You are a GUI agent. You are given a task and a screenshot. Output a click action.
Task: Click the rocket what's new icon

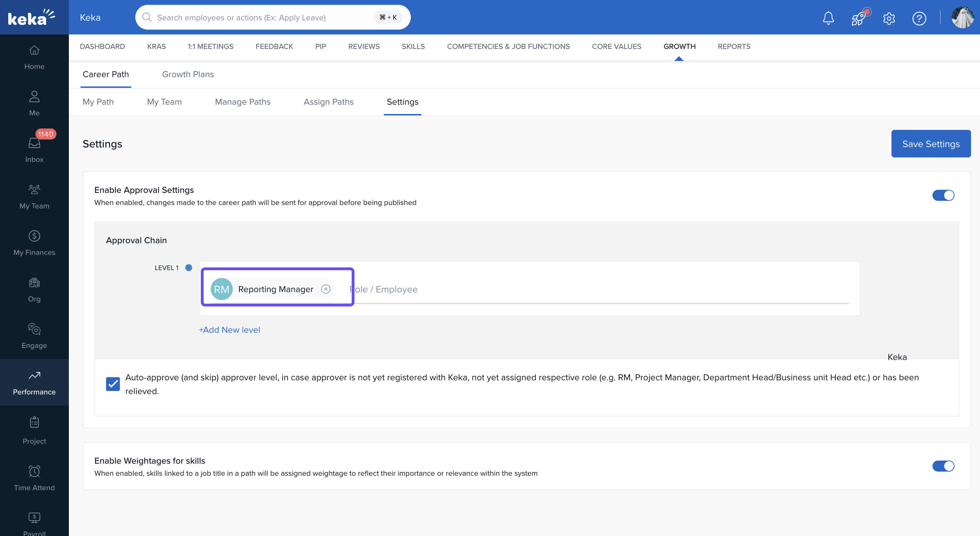[x=858, y=18]
